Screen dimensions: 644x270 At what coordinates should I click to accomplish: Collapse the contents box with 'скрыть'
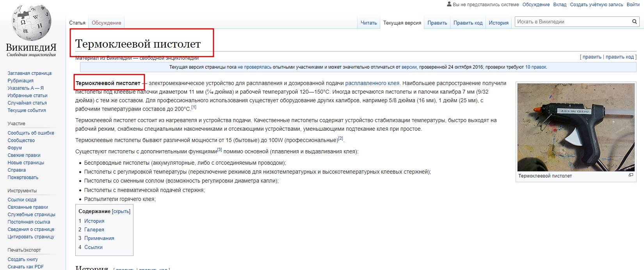coord(121,211)
